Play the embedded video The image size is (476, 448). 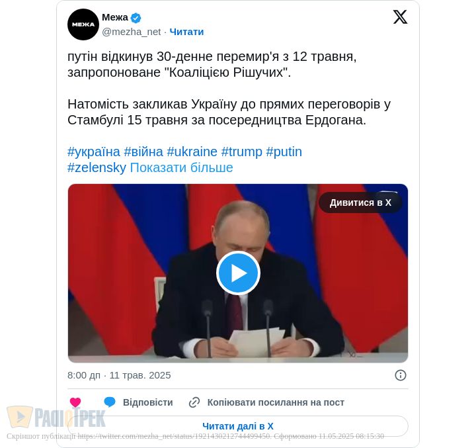click(x=238, y=273)
